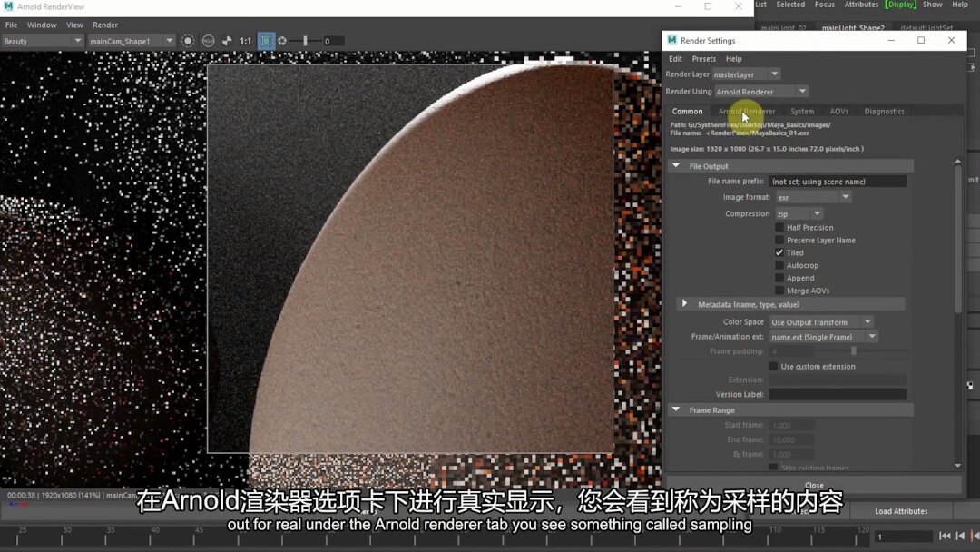Open the Image format exr dropdown
This screenshot has height=552, width=980.
tap(813, 197)
